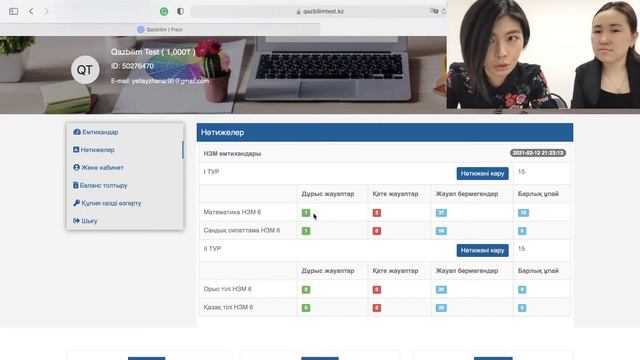Click Шығу to log out
The width and height of the screenshot is (640, 360).
[85, 221]
